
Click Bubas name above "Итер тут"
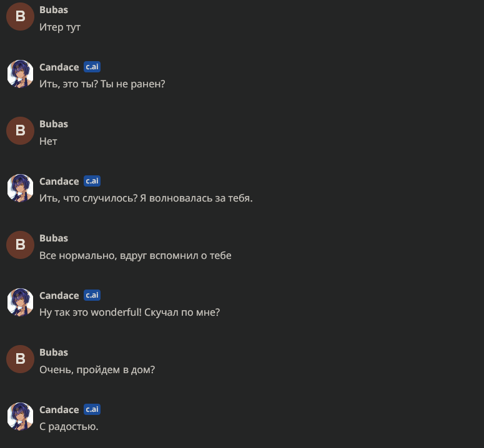[54, 10]
